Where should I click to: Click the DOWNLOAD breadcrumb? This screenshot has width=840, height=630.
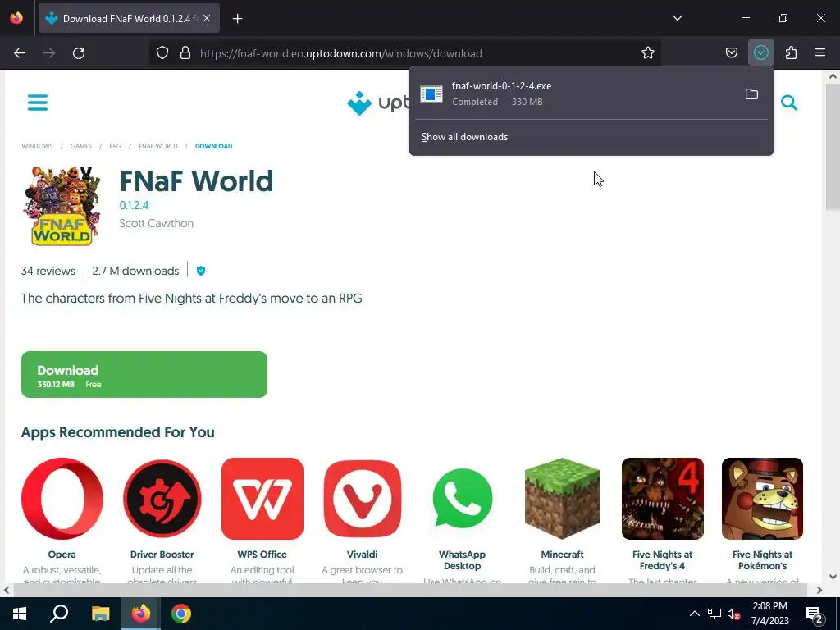(x=213, y=146)
